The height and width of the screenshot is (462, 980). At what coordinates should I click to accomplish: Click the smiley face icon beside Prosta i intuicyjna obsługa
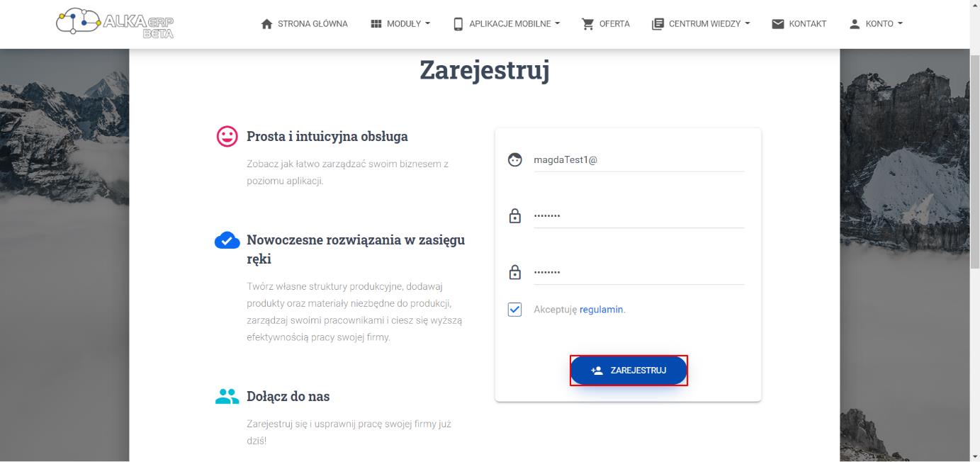pyautogui.click(x=227, y=136)
